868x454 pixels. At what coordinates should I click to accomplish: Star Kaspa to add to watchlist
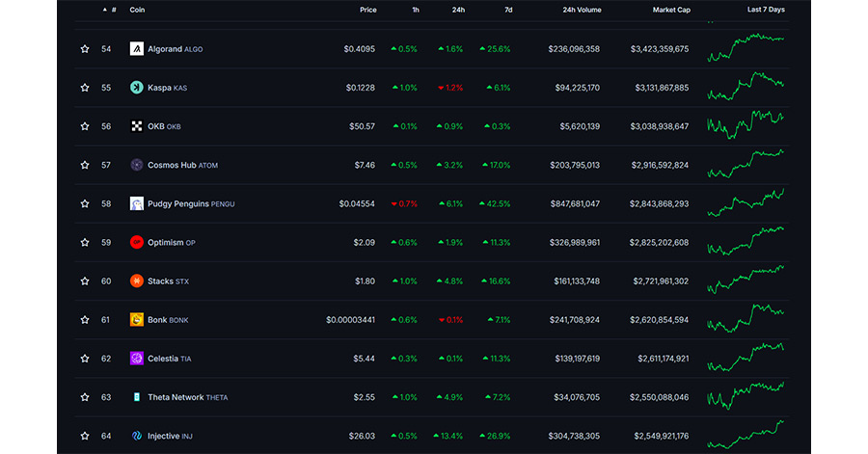point(85,88)
